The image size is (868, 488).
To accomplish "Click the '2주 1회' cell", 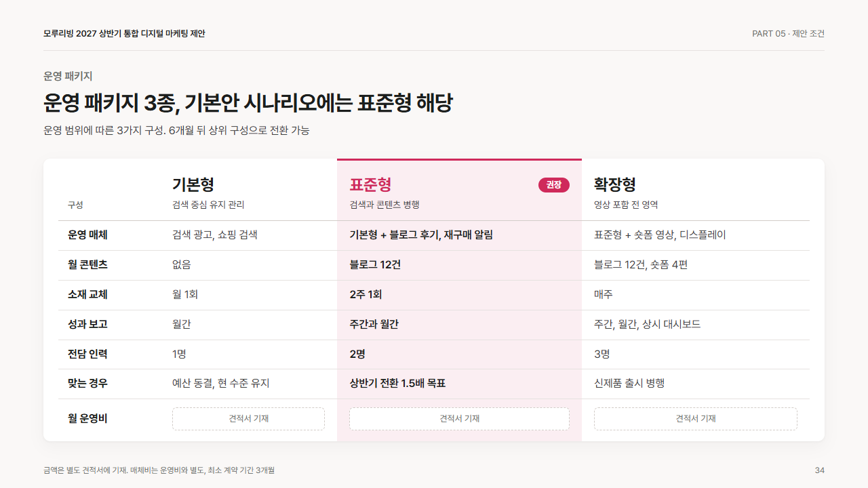I will point(366,295).
